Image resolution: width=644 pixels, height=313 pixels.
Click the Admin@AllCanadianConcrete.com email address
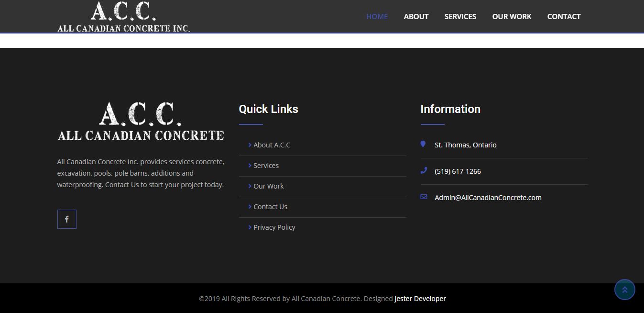(488, 198)
